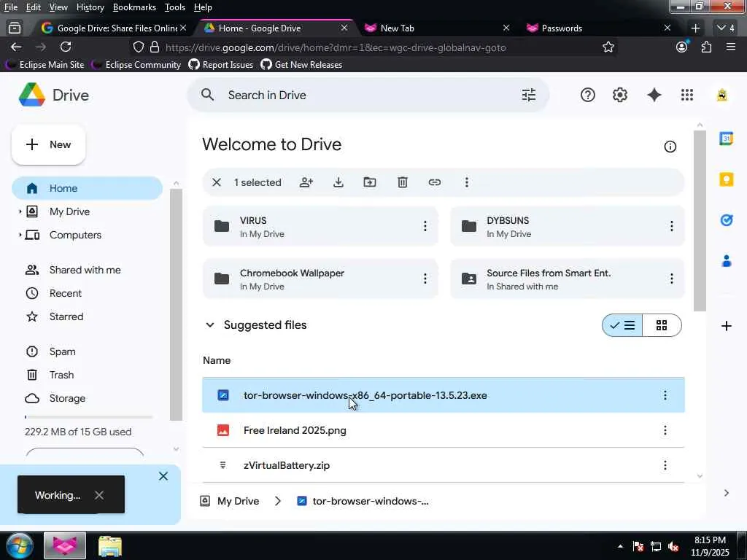Click the Search in Drive field
The image size is (747, 560).
(x=368, y=96)
